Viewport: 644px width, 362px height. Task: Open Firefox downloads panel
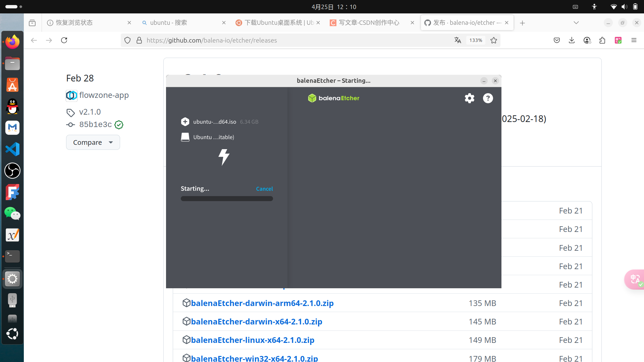(572, 40)
